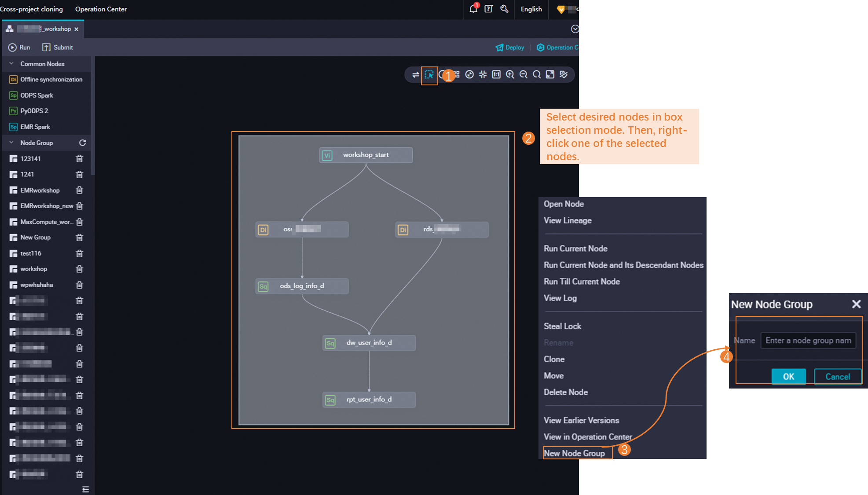This screenshot has height=495, width=868.
Task: Collapse the Node Group section
Action: (11, 143)
